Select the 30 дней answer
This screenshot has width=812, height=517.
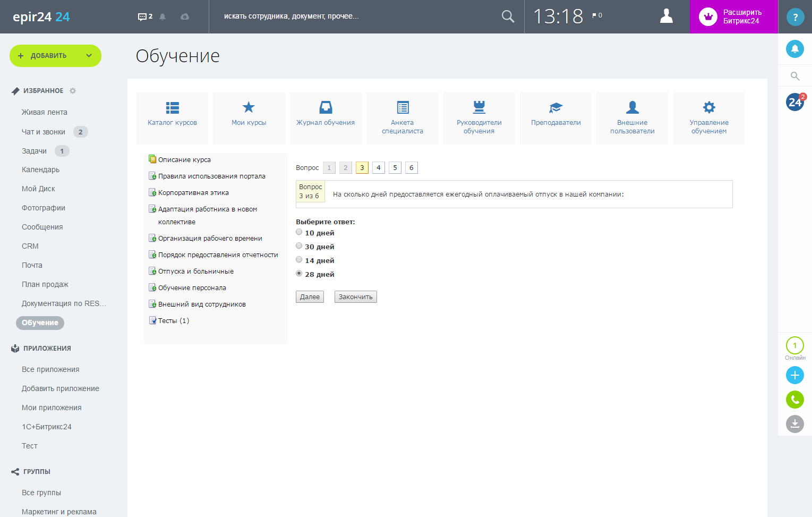[x=299, y=246]
